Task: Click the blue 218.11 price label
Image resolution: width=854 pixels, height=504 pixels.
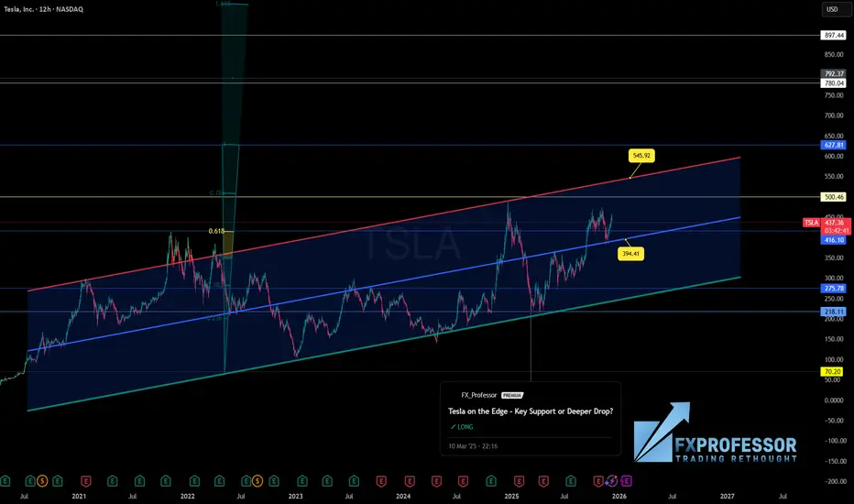Action: tap(833, 312)
